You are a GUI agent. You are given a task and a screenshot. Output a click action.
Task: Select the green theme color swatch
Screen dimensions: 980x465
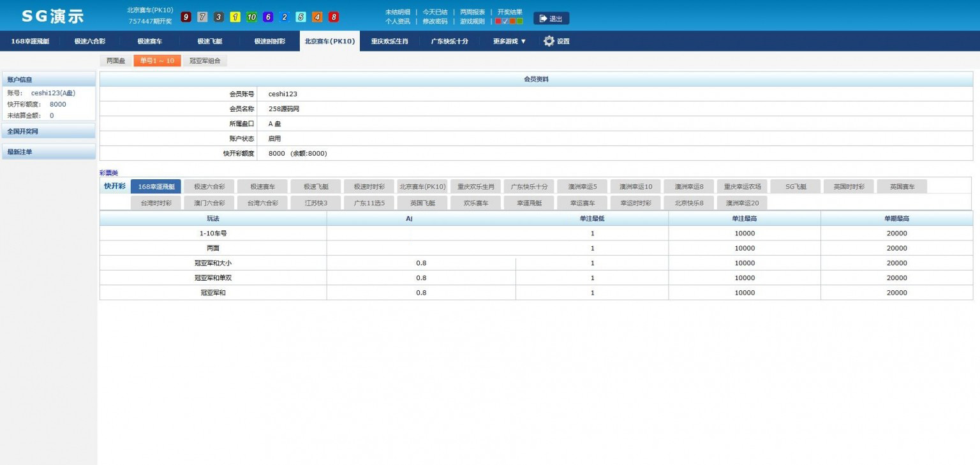click(x=520, y=21)
